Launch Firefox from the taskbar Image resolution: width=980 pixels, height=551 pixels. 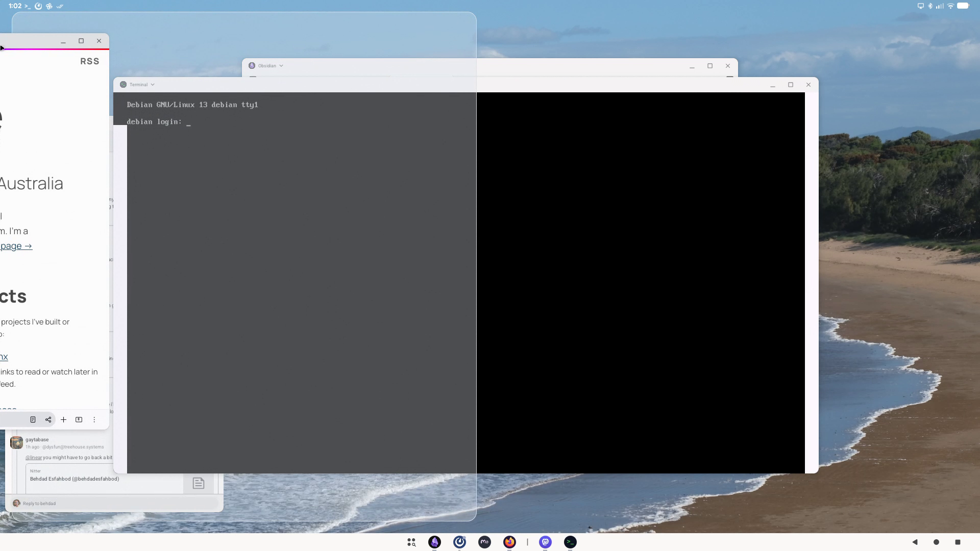(x=509, y=542)
